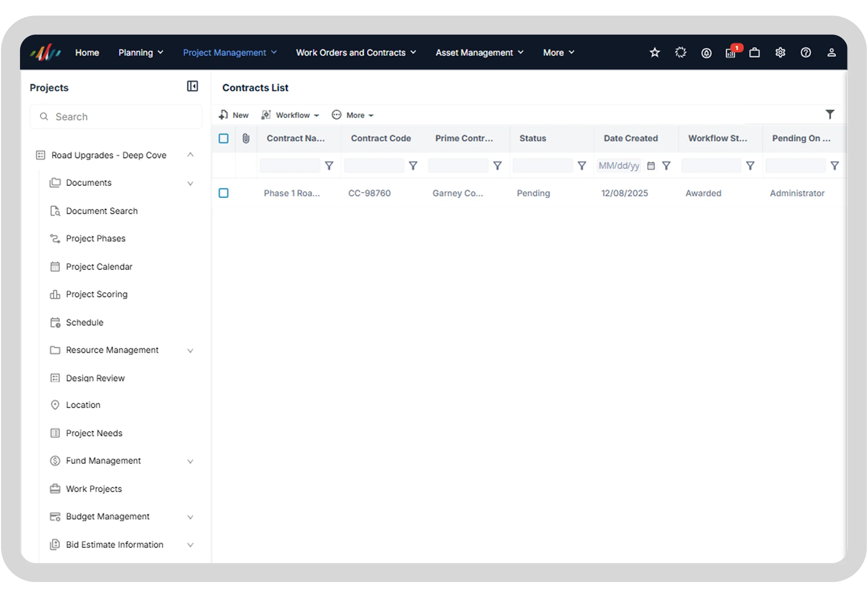This screenshot has height=598, width=868.
Task: Open the Phase 1 Roa... contract name cell
Action: click(x=292, y=193)
